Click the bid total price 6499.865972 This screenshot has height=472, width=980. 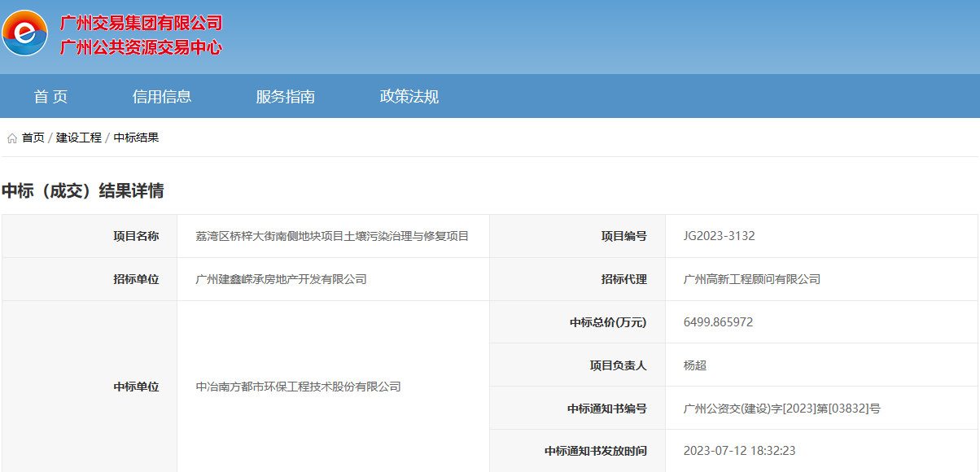pyautogui.click(x=718, y=322)
